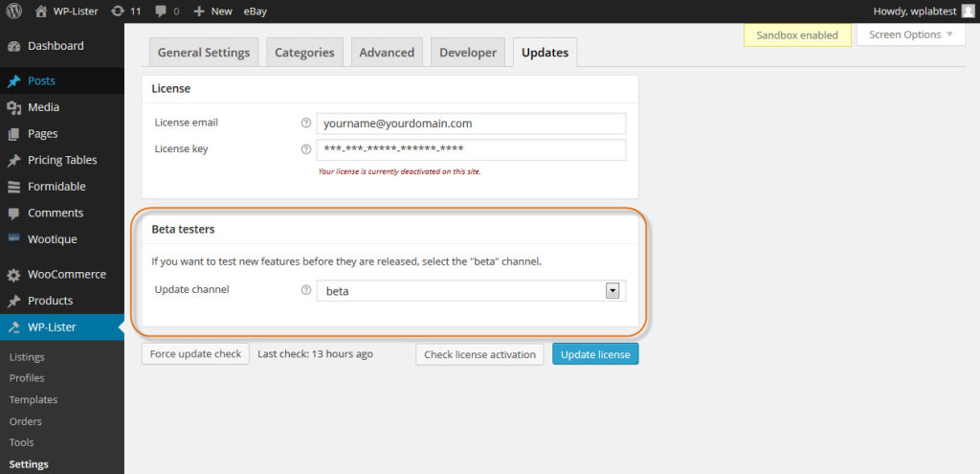Click the Formidable forms icon
Image resolution: width=980 pixels, height=474 pixels.
13,187
